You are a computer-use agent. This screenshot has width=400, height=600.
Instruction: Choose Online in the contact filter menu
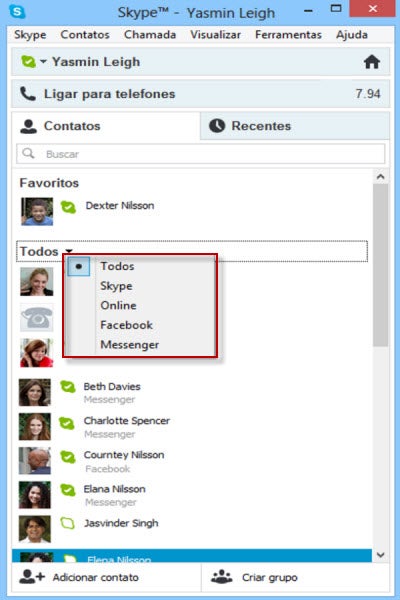click(x=118, y=305)
